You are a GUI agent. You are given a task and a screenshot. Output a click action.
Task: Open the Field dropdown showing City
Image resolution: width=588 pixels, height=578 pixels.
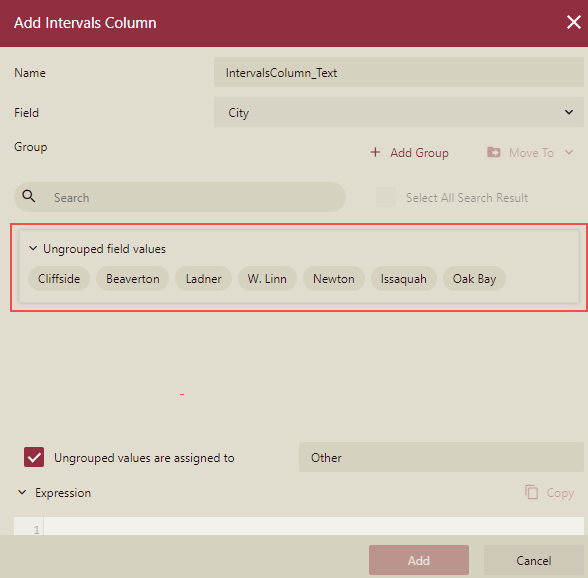click(399, 112)
